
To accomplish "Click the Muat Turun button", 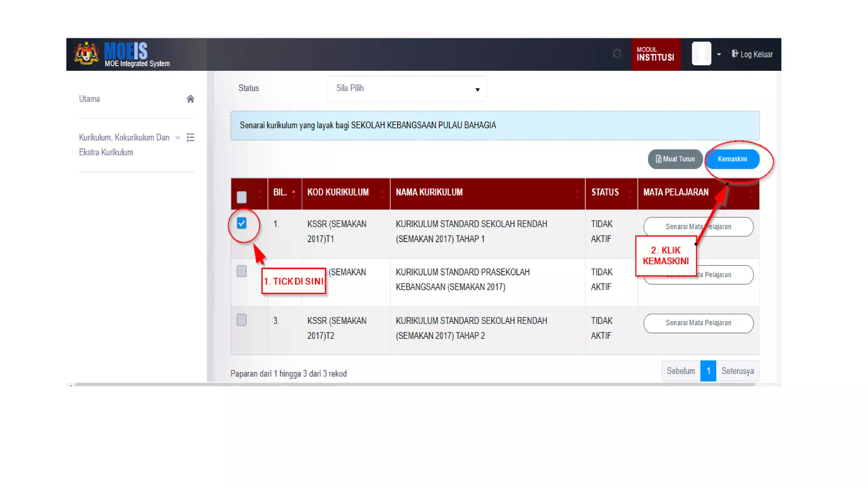I will pyautogui.click(x=675, y=159).
